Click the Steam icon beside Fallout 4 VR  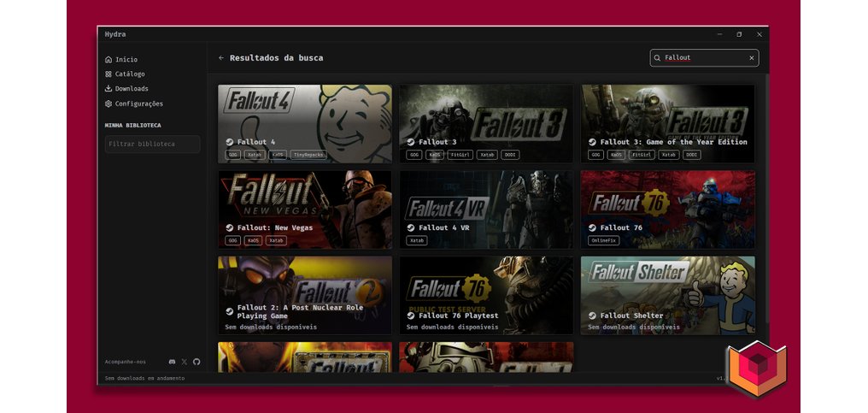click(x=411, y=227)
